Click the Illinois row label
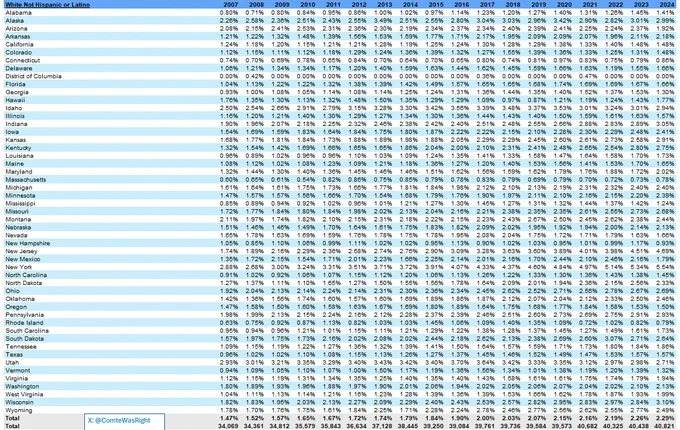Screen dimensions: 680x430 click(15, 116)
